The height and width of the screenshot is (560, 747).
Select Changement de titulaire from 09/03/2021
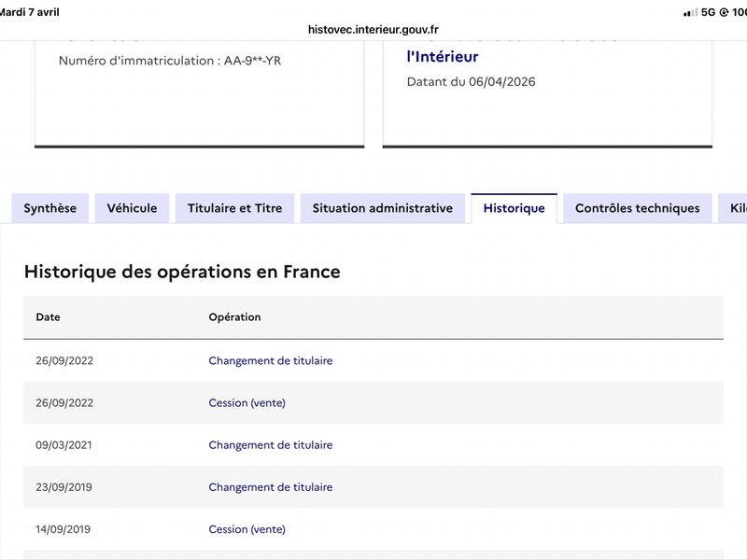[x=270, y=445]
